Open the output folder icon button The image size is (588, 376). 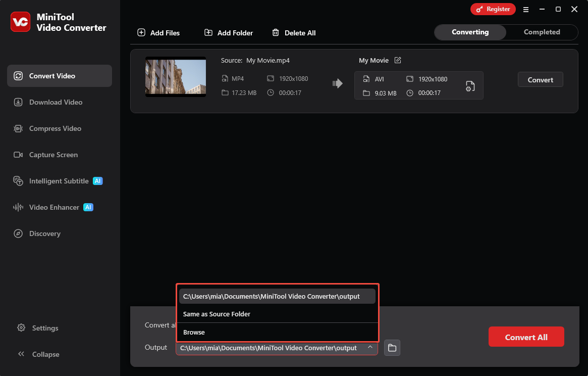pyautogui.click(x=392, y=348)
